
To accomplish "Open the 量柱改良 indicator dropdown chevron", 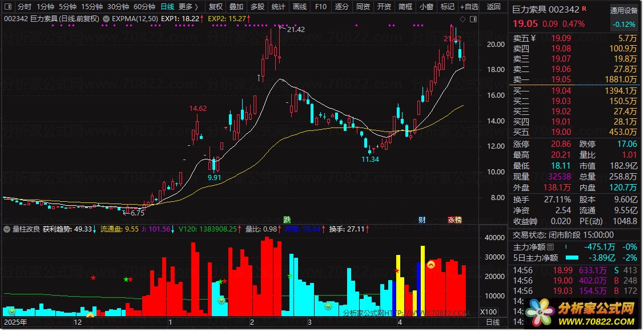I will pos(7,229).
